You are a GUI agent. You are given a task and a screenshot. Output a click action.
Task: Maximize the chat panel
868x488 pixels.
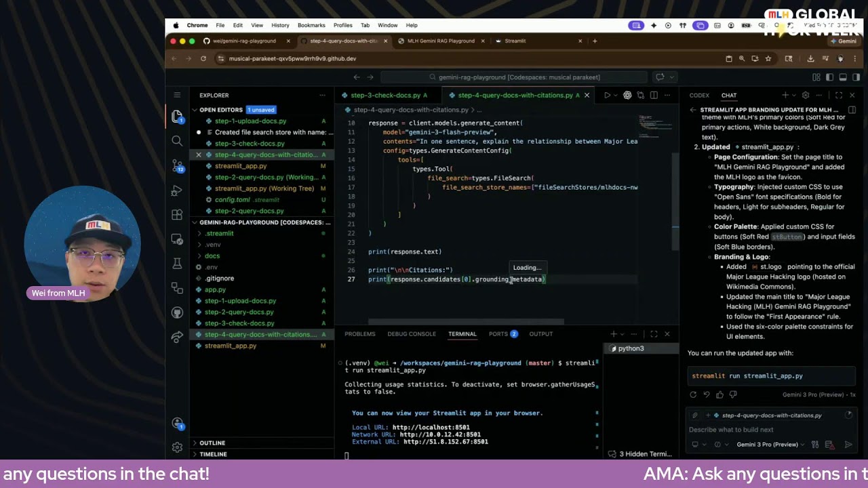(839, 95)
